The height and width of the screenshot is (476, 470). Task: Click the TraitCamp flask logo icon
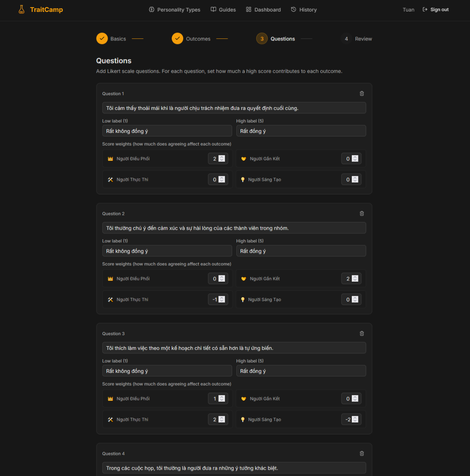point(21,9)
